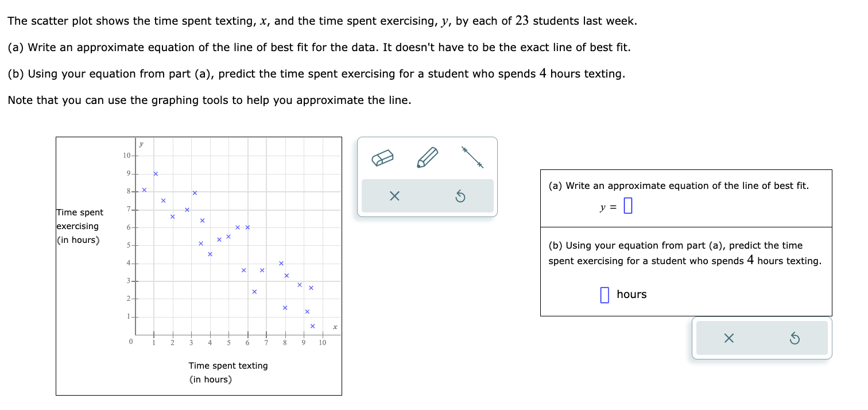Click the y = answer input field
Image resolution: width=868 pixels, height=410 pixels.
[x=628, y=205]
